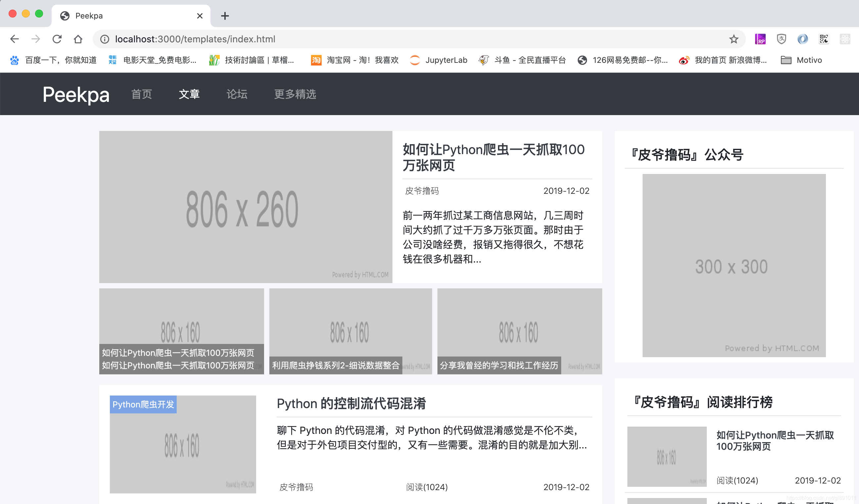Screen dimensions: 859x504
Task: Open the 更多精选 navigation item
Action: [x=295, y=94]
